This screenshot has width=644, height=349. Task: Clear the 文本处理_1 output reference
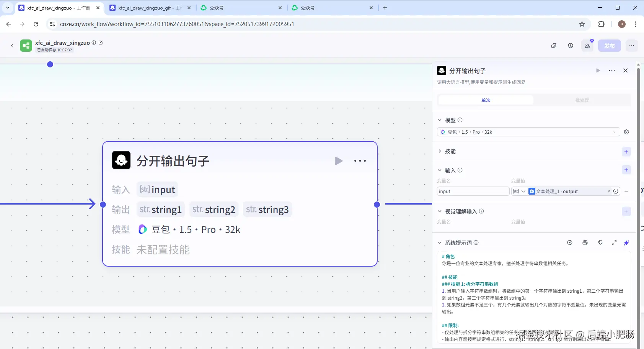[609, 191]
